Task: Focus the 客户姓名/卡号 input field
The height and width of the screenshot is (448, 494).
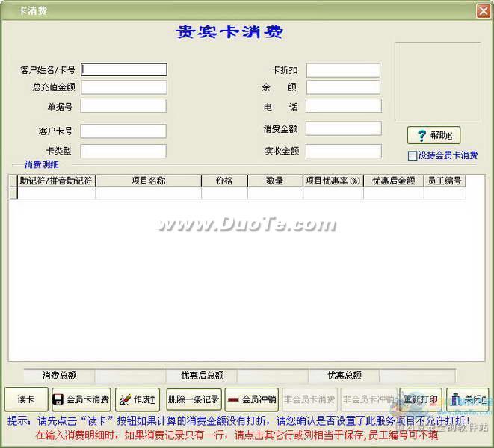Action: [124, 69]
